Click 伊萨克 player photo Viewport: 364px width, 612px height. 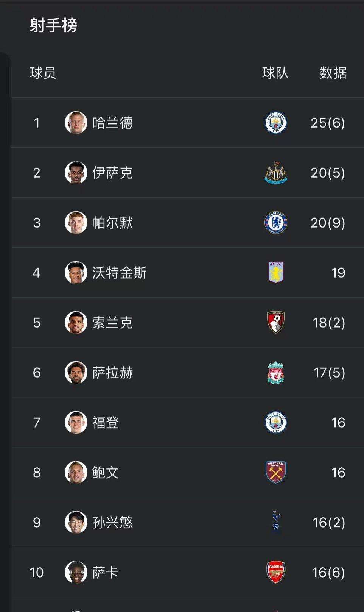coord(76,173)
